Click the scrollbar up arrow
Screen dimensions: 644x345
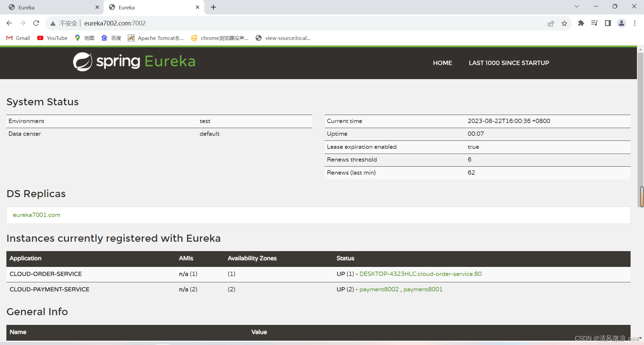(640, 49)
